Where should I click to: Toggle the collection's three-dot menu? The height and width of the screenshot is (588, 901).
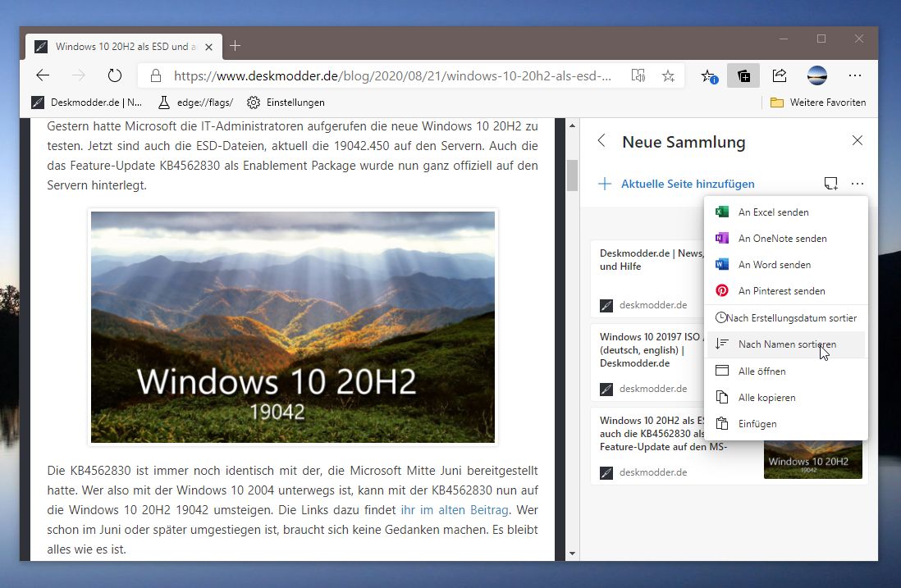click(x=858, y=184)
